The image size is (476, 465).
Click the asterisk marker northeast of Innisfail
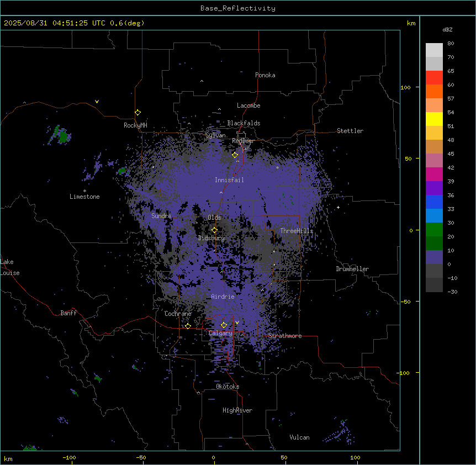(277, 167)
